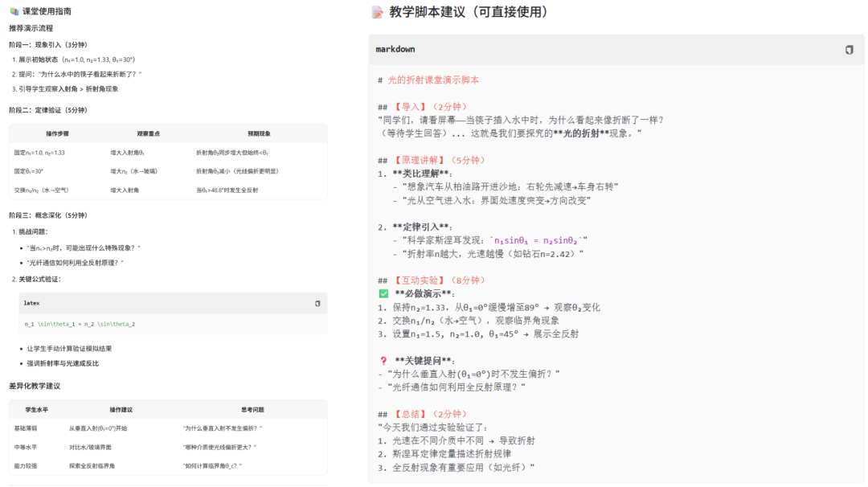868x487 pixels.
Task: Click the latex language label
Action: point(31,304)
